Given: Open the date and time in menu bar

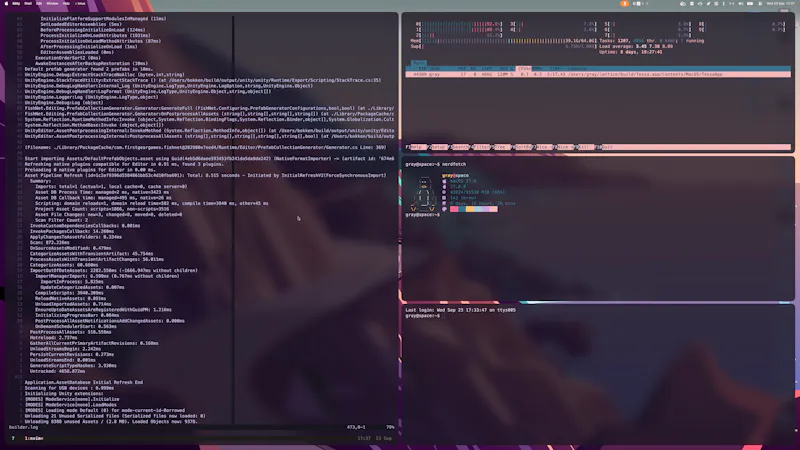Looking at the screenshot, I should [781, 4].
